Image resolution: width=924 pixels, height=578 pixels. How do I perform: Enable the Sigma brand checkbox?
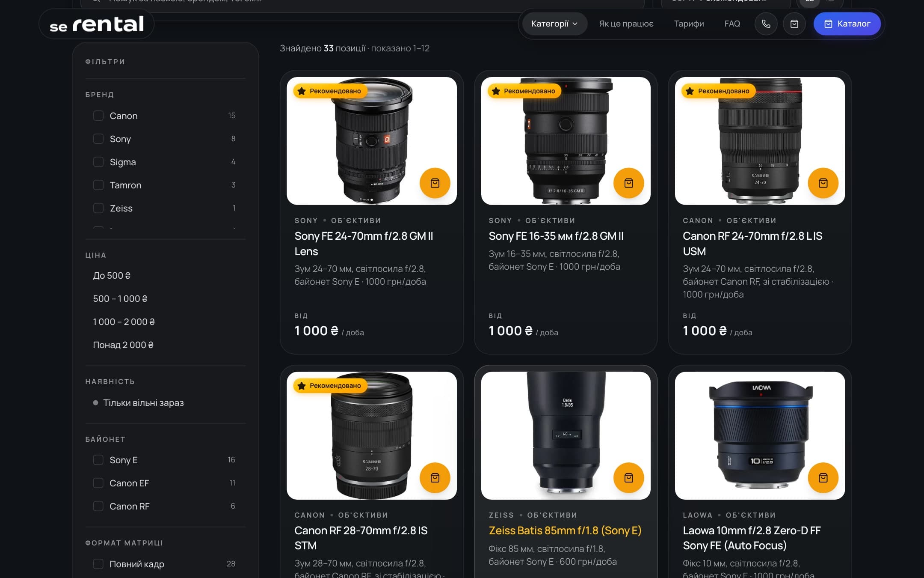coord(98,162)
